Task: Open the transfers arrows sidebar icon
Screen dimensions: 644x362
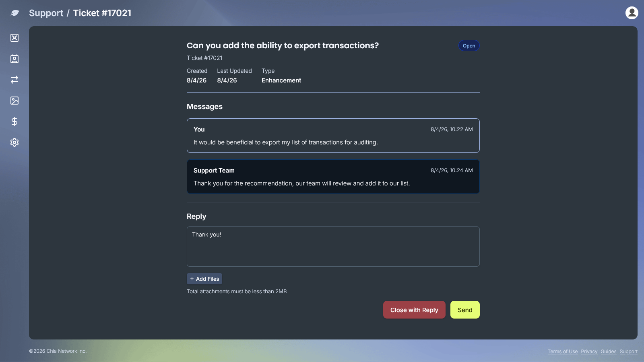Action: (14, 80)
